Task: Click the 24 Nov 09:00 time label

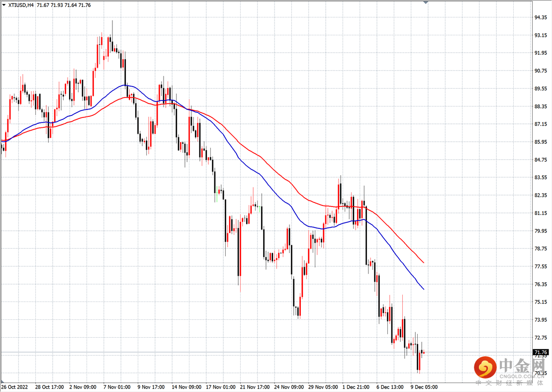Action: coord(289,387)
